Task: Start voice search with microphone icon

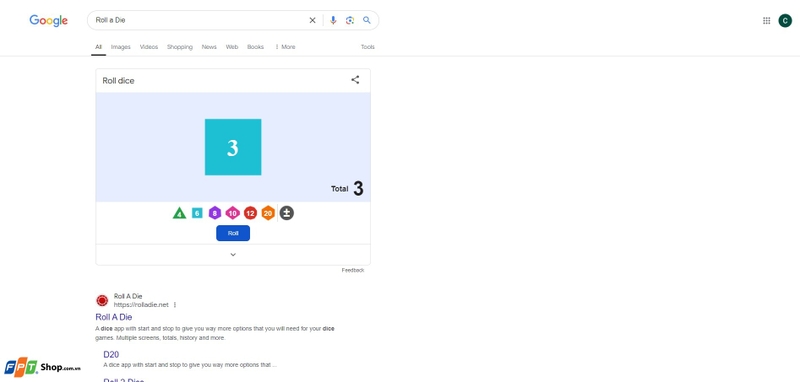Action: 333,20
